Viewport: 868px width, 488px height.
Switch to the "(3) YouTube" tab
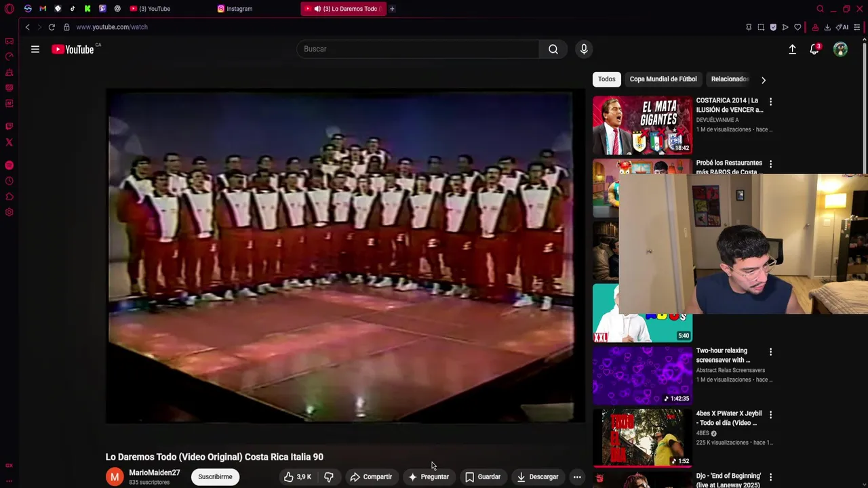pyautogui.click(x=151, y=9)
